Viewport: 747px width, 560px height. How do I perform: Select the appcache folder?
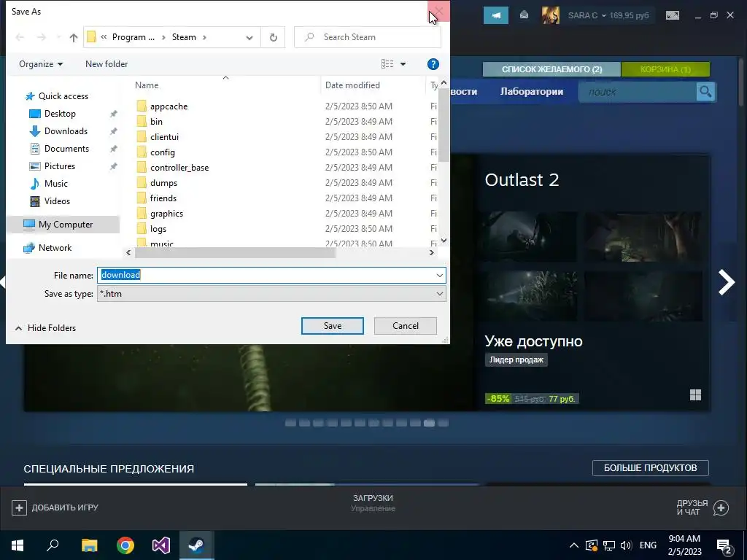pos(169,106)
